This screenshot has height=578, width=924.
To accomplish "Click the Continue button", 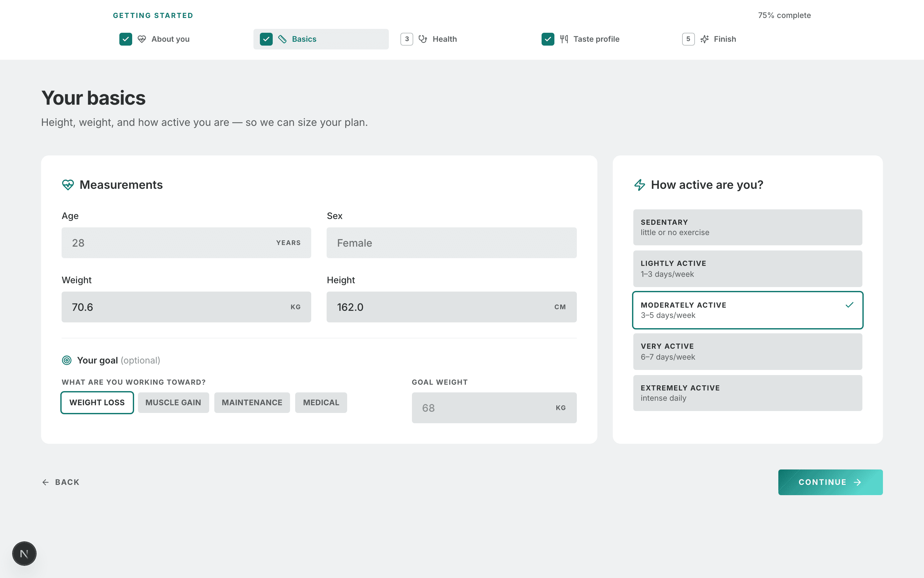I will (830, 482).
